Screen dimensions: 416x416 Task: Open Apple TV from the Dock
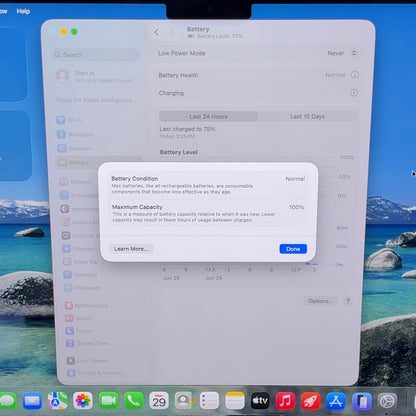click(260, 400)
